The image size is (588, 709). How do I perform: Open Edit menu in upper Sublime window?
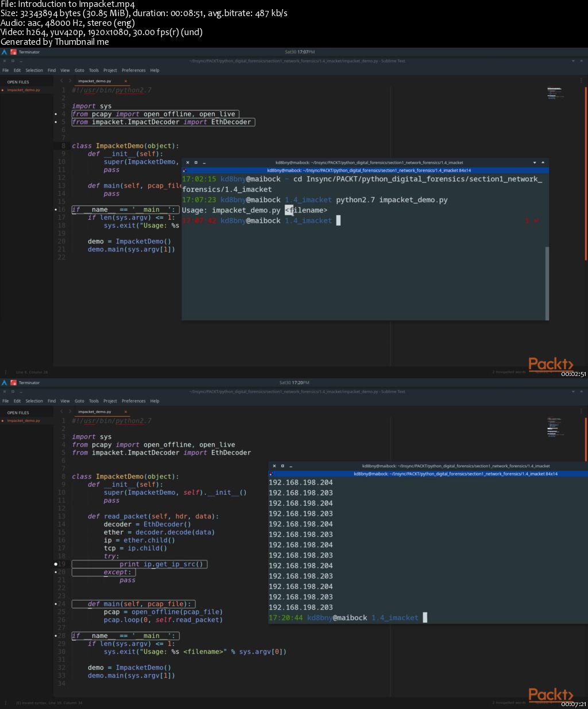17,71
